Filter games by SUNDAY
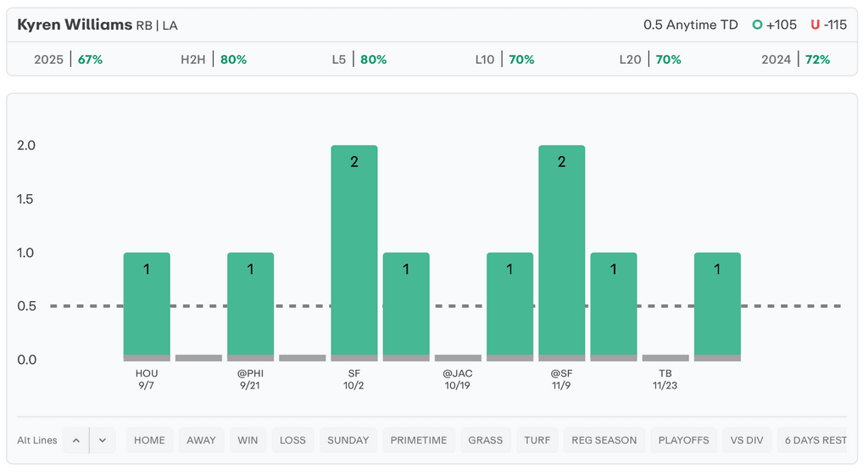 click(348, 440)
